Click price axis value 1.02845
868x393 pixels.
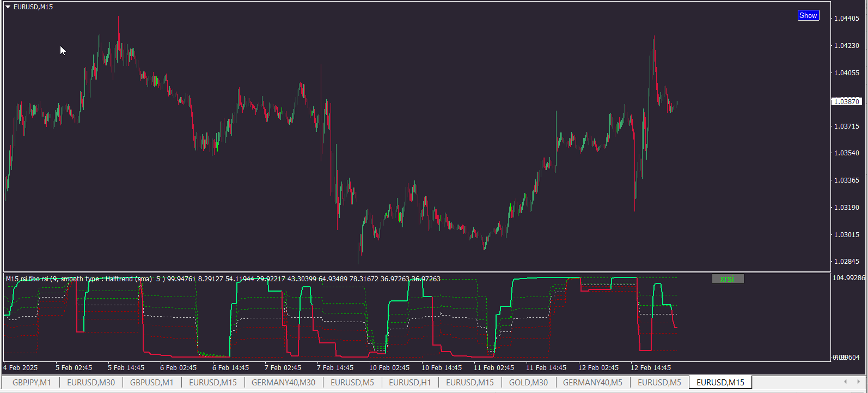coord(847,262)
